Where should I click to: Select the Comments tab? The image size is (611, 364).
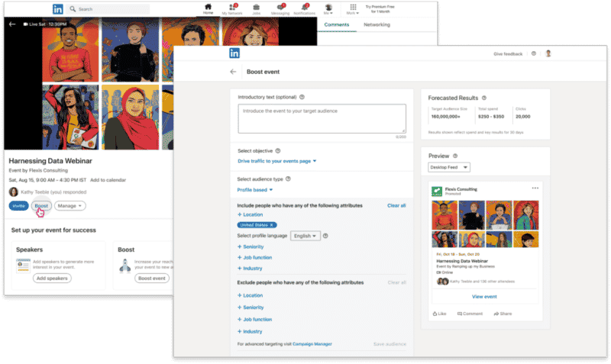337,24
